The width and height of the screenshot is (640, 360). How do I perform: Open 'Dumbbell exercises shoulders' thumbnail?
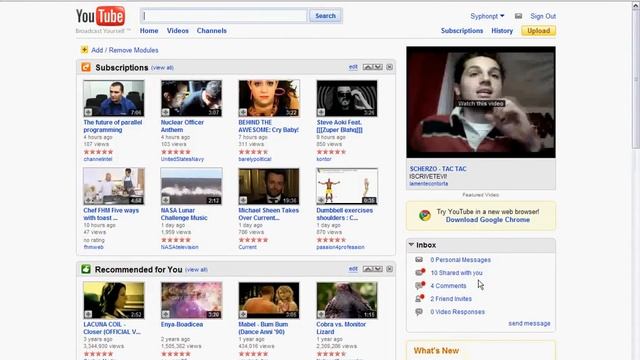tap(347, 186)
